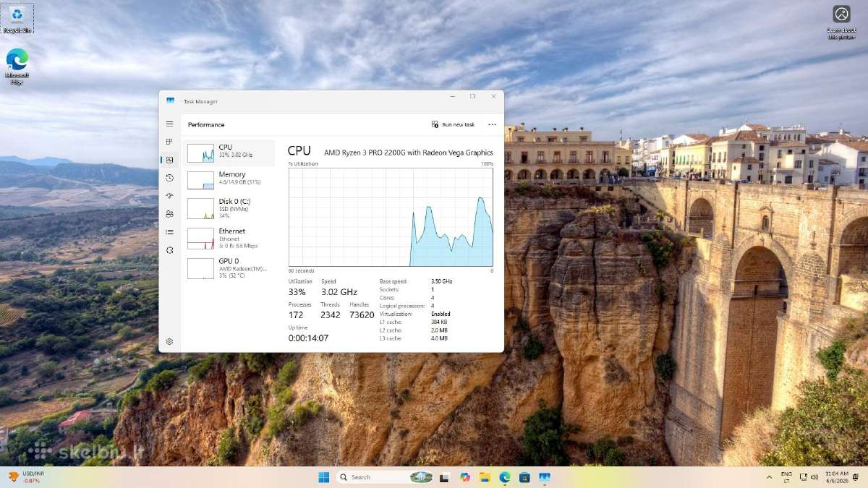Select the Performance page icon in sidebar

coord(169,160)
